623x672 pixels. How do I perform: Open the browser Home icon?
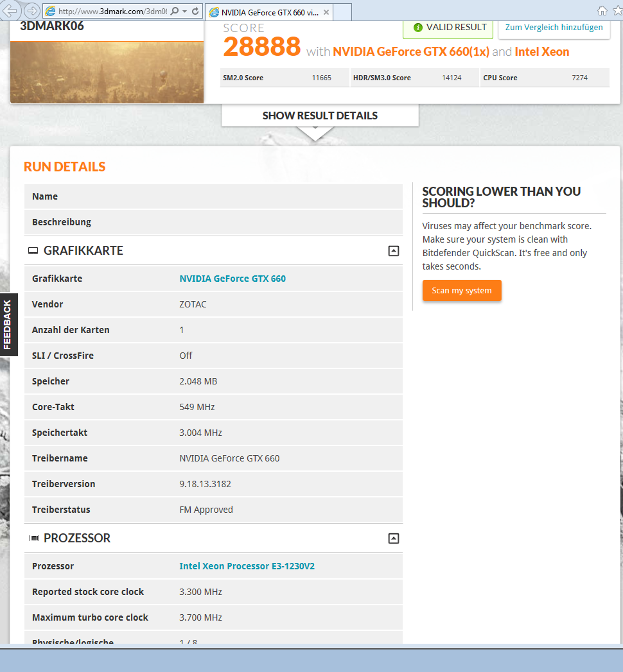[x=602, y=11]
